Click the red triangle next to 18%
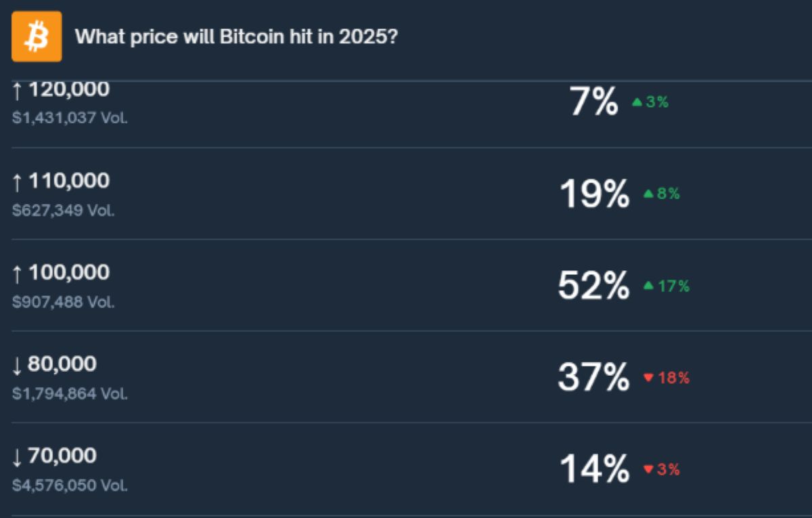 coord(647,379)
